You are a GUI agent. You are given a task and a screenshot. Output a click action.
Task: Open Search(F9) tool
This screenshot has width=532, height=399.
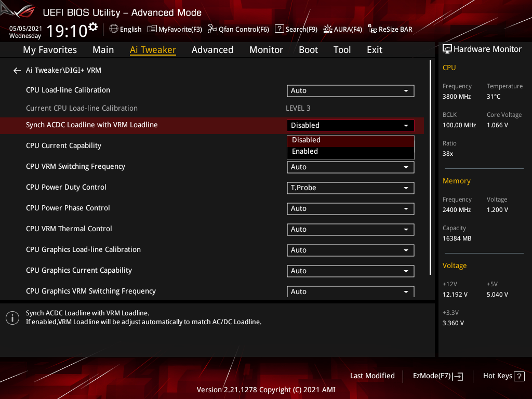coord(296,29)
